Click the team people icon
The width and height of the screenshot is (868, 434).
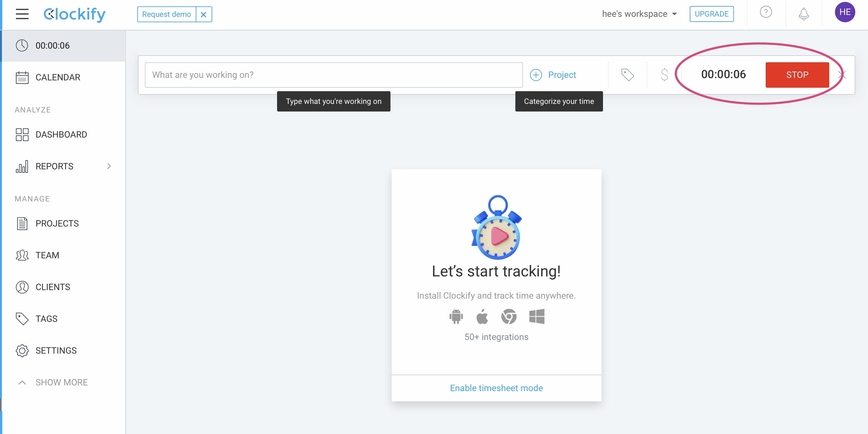tap(22, 255)
